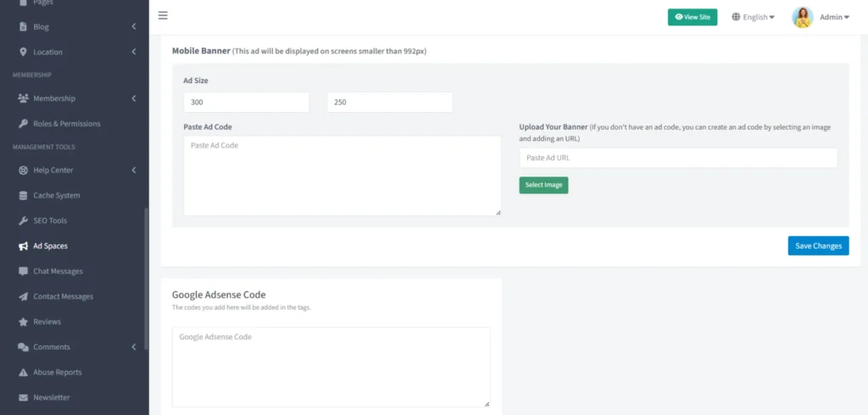Click the Cache System database icon
Screen dimensions: 868x415
pos(24,195)
